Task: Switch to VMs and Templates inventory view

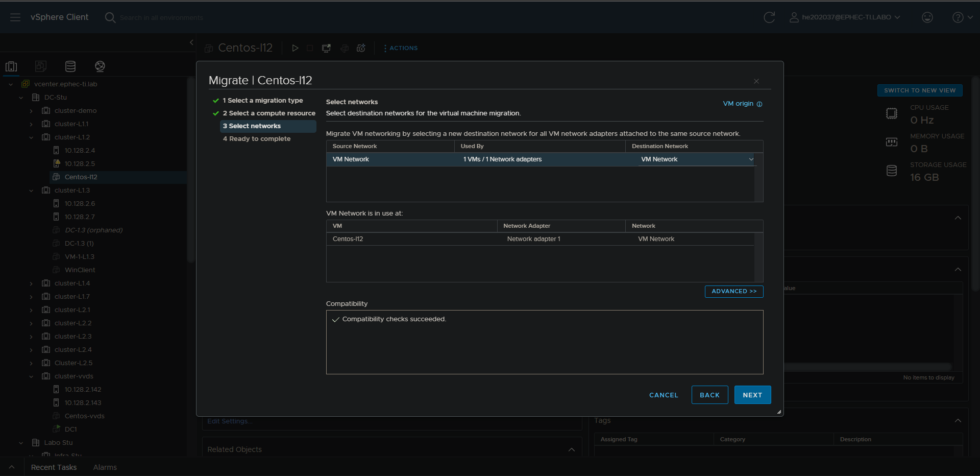Action: tap(41, 66)
